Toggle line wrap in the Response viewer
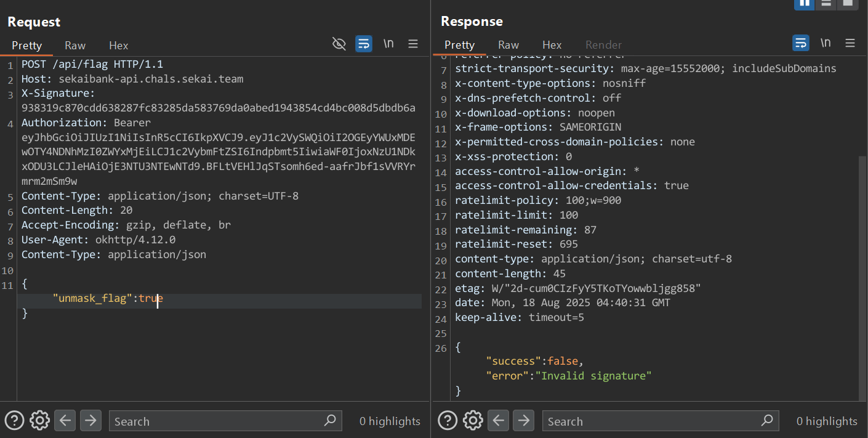Image resolution: width=868 pixels, height=438 pixels. click(801, 43)
